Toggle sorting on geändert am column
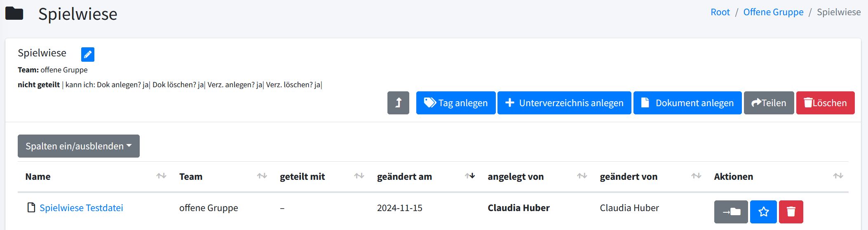This screenshot has height=230, width=868. point(404,177)
